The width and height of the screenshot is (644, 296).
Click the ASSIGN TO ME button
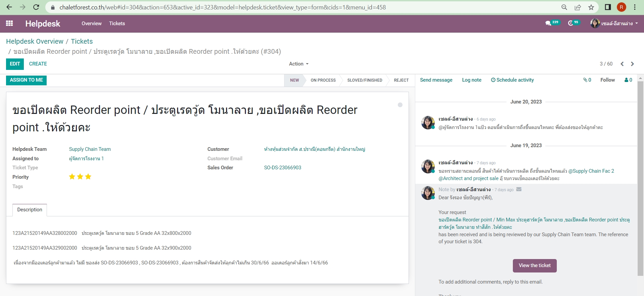pyautogui.click(x=26, y=80)
